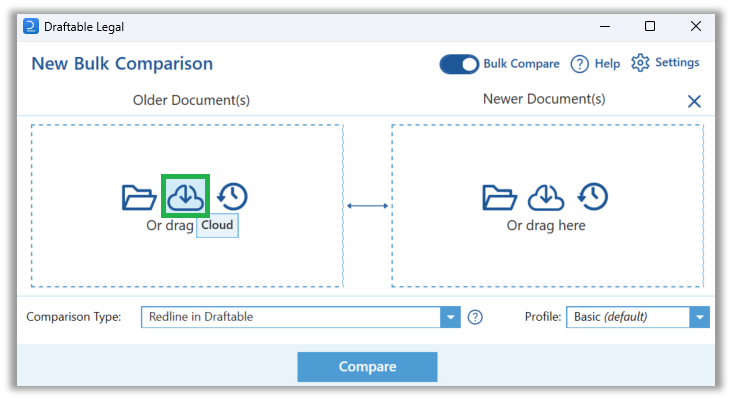Expand the Comparison Type dropdown arrow
732x400 pixels.
pyautogui.click(x=450, y=317)
